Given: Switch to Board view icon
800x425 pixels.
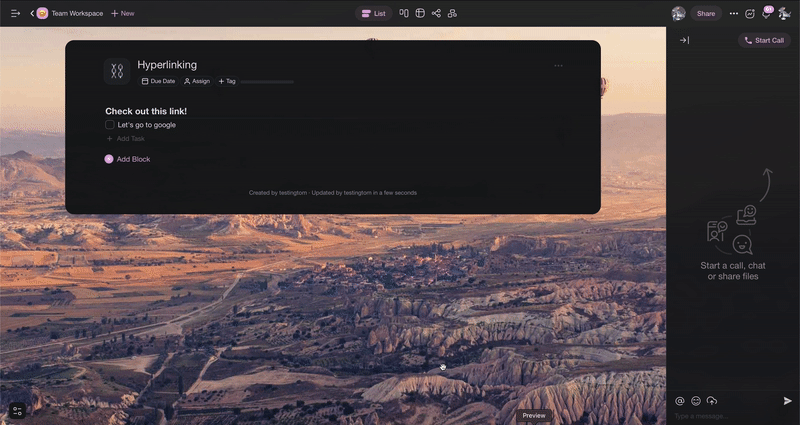Looking at the screenshot, I should pos(404,13).
